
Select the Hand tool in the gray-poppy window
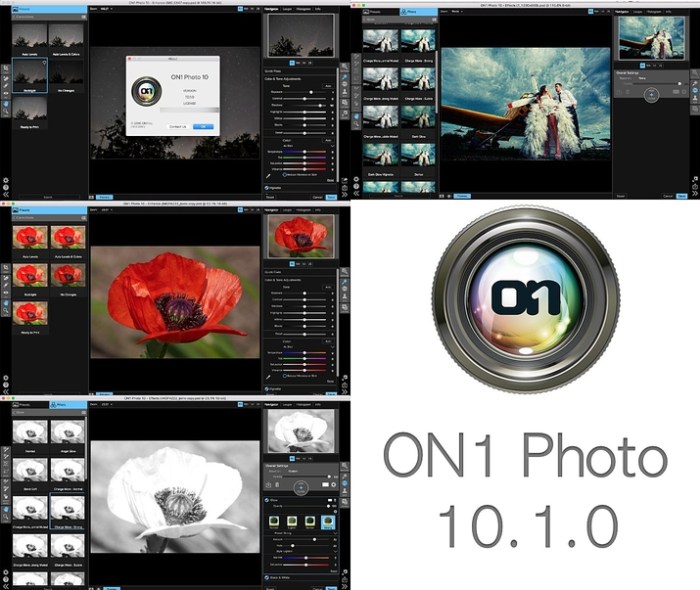(x=6, y=509)
